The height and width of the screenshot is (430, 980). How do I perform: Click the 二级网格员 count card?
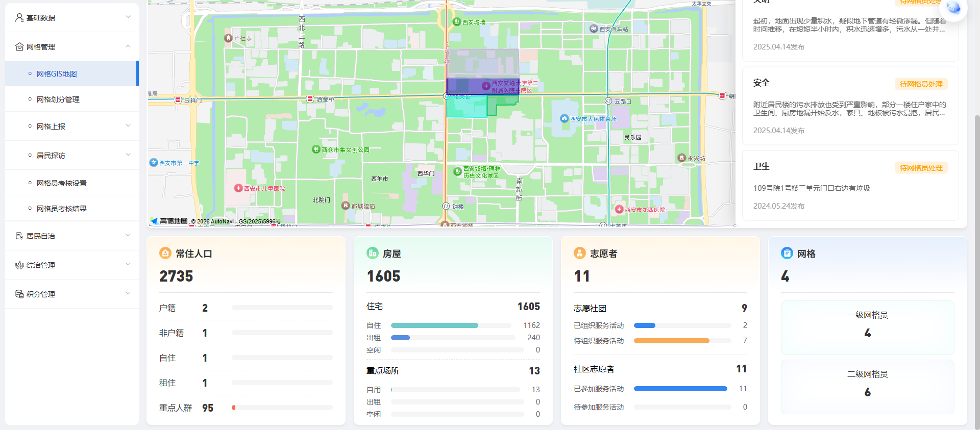867,387
